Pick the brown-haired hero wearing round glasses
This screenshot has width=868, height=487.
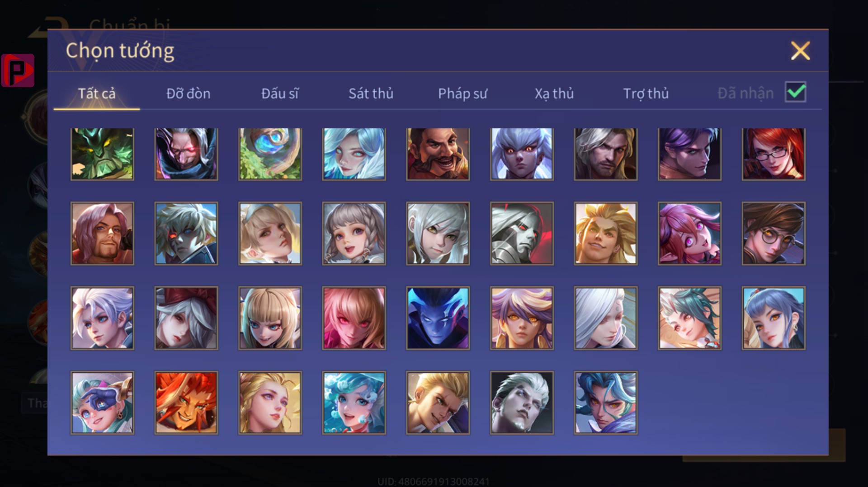coord(774,233)
